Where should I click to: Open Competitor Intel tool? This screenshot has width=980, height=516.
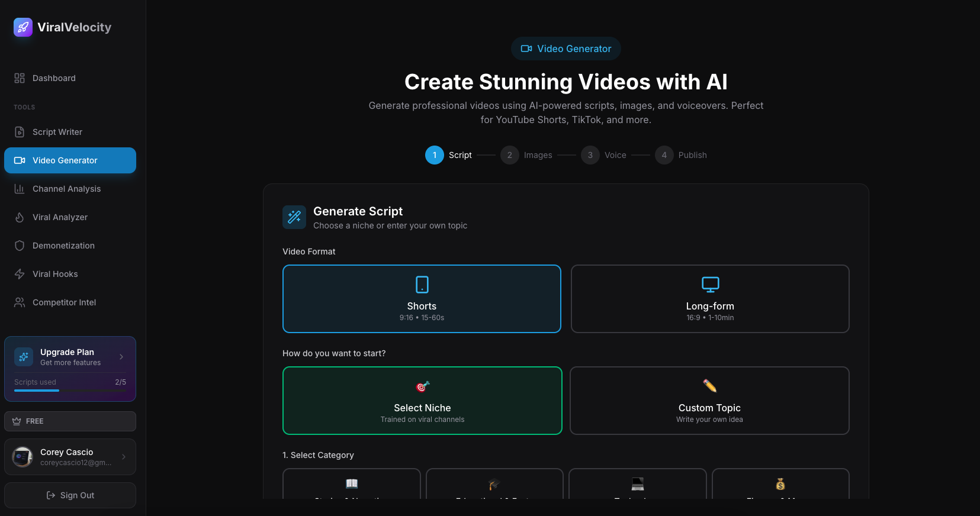coord(70,302)
